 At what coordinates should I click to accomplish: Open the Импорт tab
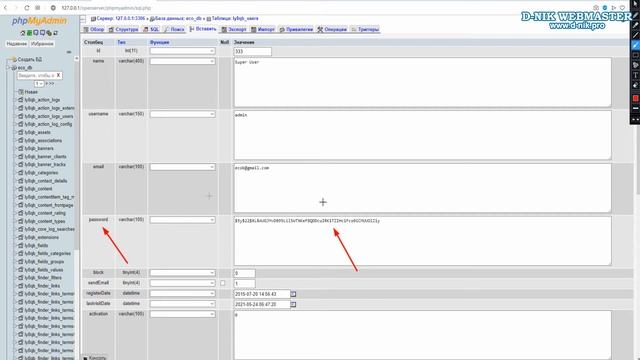tap(263, 29)
